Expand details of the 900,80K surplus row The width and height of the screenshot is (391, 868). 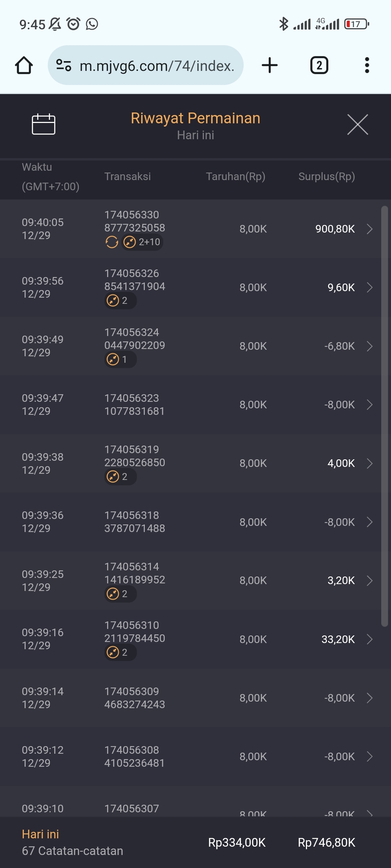click(x=369, y=229)
